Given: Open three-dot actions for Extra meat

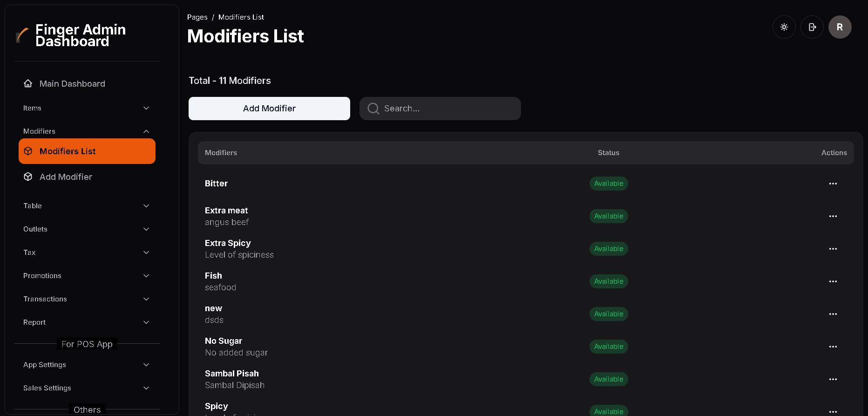Looking at the screenshot, I should [x=833, y=216].
